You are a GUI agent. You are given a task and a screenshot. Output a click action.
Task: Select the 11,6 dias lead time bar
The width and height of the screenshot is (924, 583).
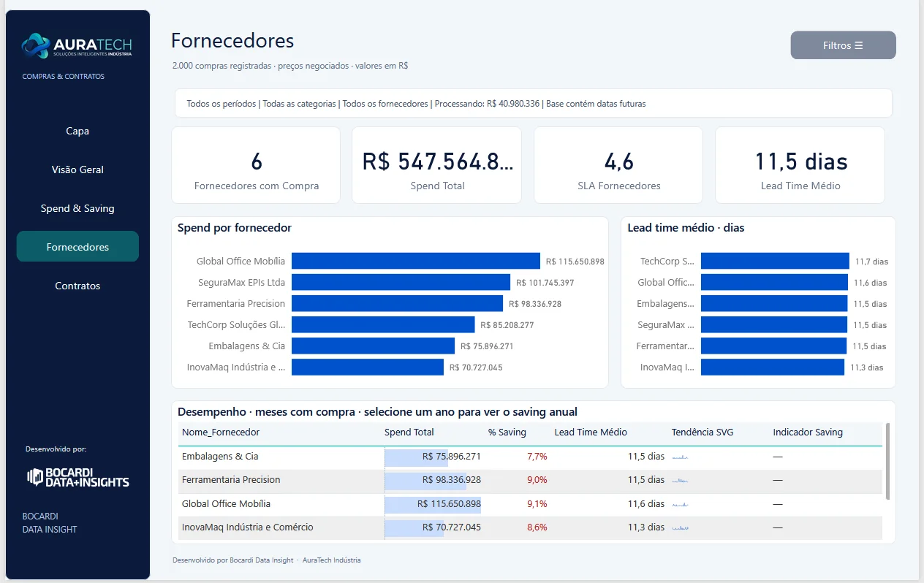click(x=774, y=282)
